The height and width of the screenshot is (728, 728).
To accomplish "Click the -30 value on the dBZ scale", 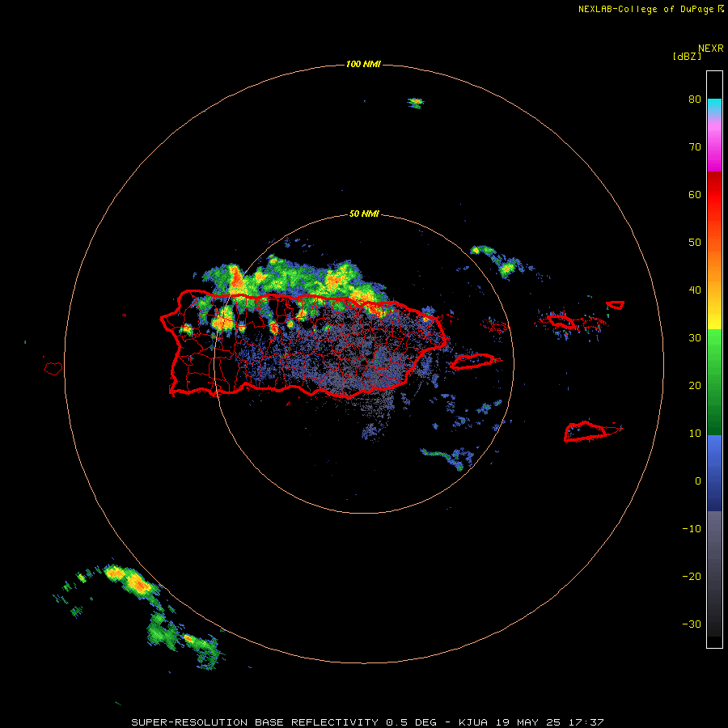I will coord(692,625).
